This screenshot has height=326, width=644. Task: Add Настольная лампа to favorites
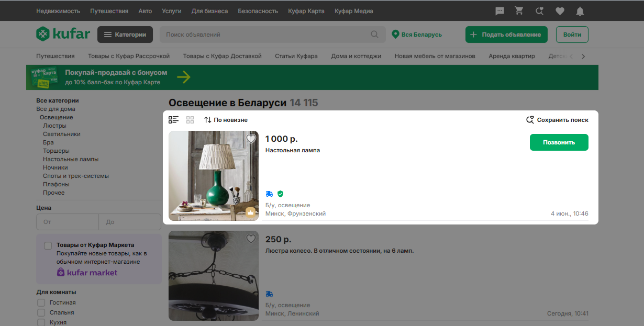pyautogui.click(x=251, y=139)
